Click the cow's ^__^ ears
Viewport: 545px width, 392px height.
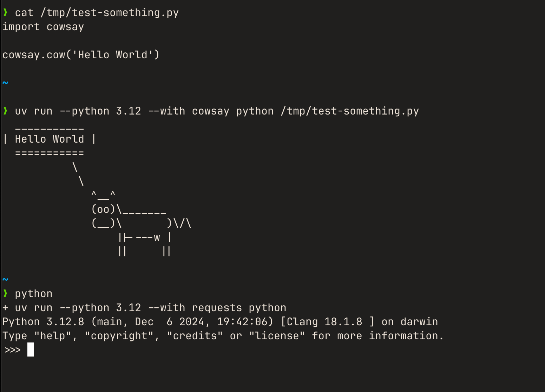pyautogui.click(x=103, y=195)
